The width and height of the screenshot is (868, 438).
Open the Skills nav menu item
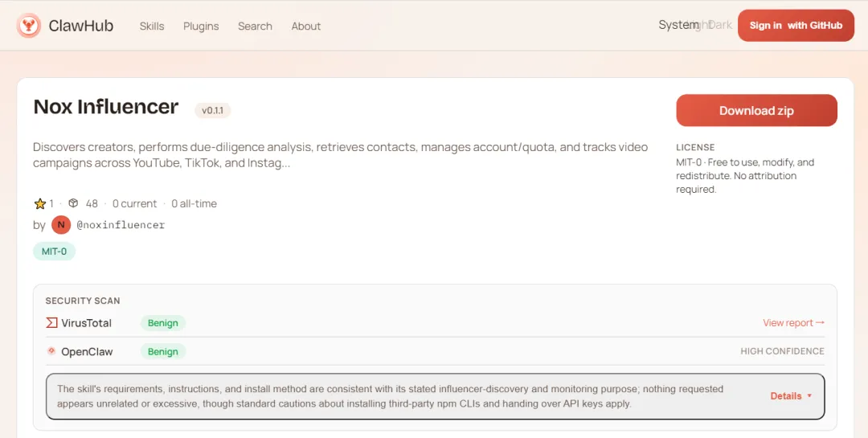tap(152, 26)
